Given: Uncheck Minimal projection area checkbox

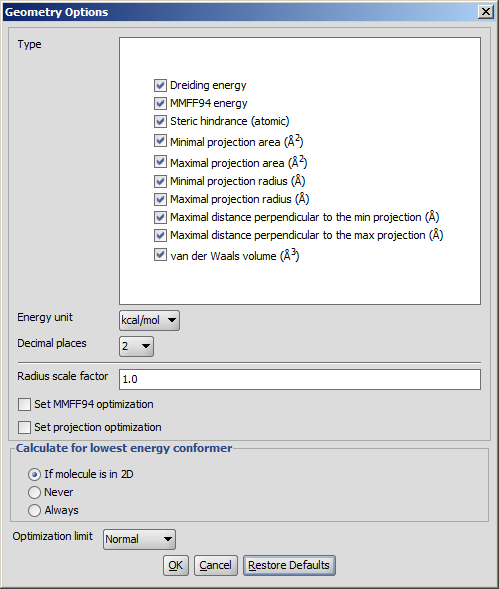Looking at the screenshot, I should click(160, 141).
